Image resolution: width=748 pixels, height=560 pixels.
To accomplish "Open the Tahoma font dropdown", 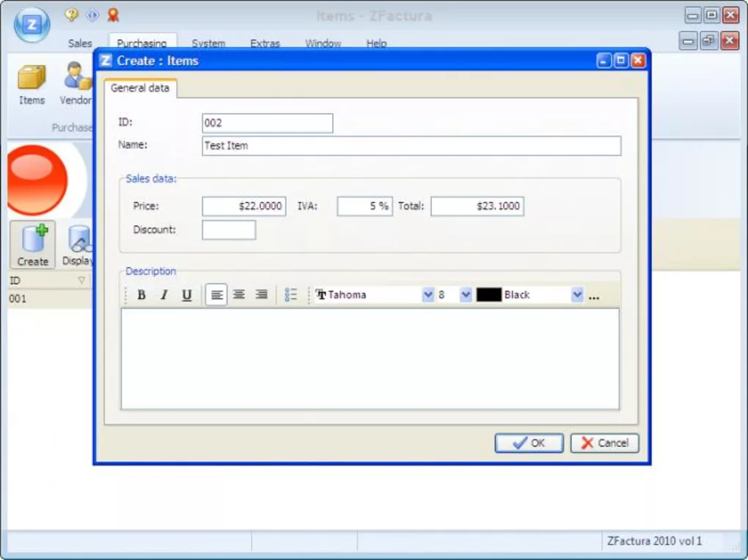I will click(428, 295).
